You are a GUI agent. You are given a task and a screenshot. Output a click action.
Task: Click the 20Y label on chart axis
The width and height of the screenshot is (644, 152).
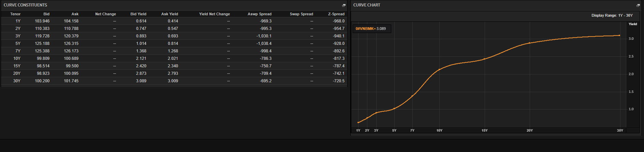[529, 131]
